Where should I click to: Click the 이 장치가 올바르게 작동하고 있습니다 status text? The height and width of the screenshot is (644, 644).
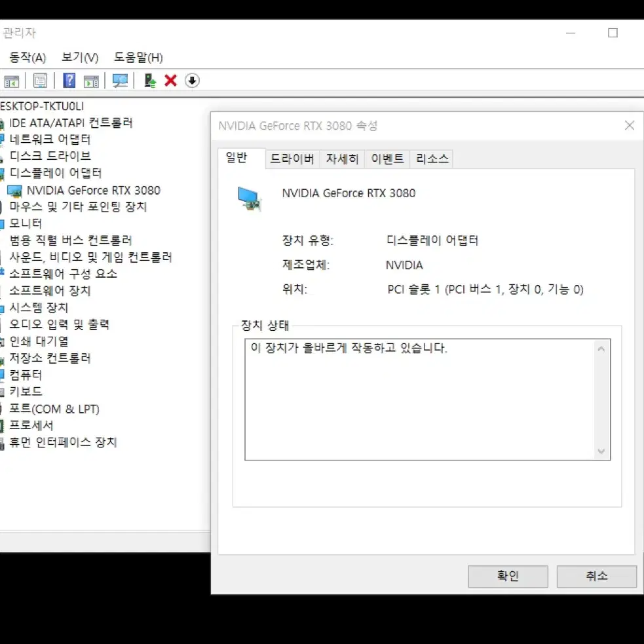[x=349, y=349]
